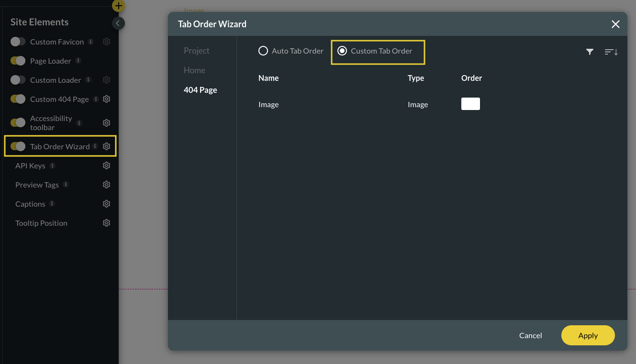Toggle the Custom Loader switch

tap(18, 80)
